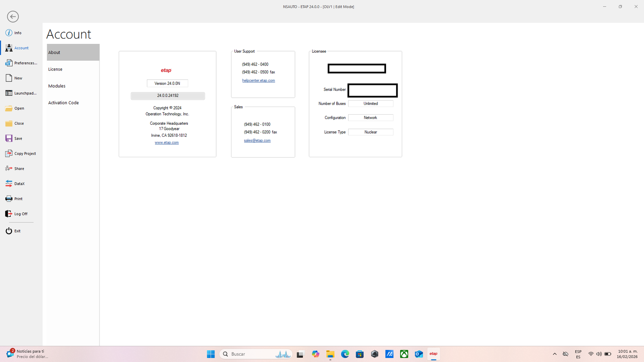Switch to the License tab

[73, 69]
